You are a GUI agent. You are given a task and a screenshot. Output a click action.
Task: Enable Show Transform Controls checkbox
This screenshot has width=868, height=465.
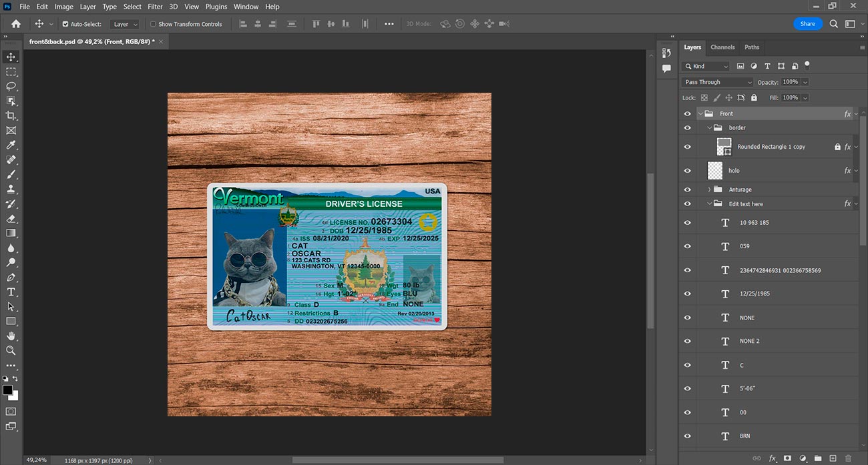tap(153, 24)
